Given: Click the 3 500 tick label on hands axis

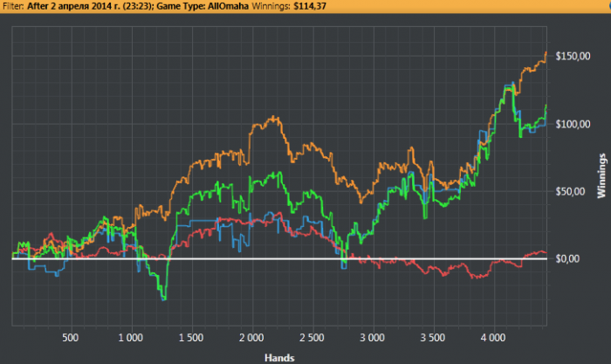Looking at the screenshot, I should click(433, 337).
